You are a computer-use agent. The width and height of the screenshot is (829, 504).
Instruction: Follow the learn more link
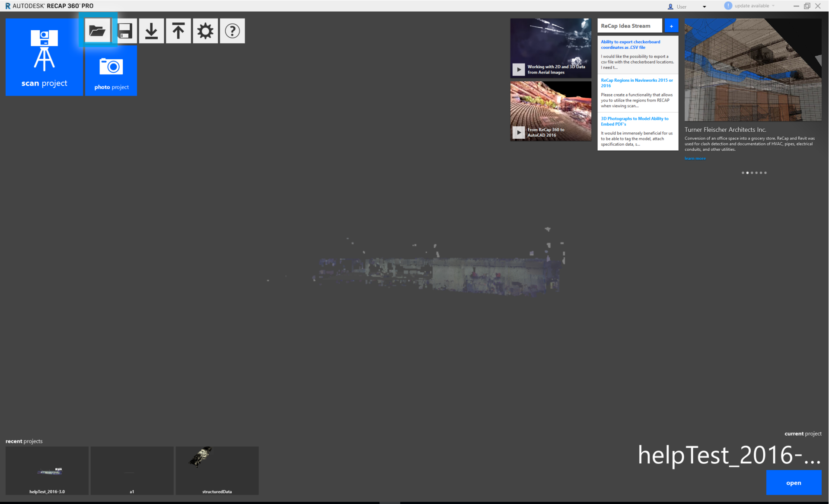click(695, 159)
